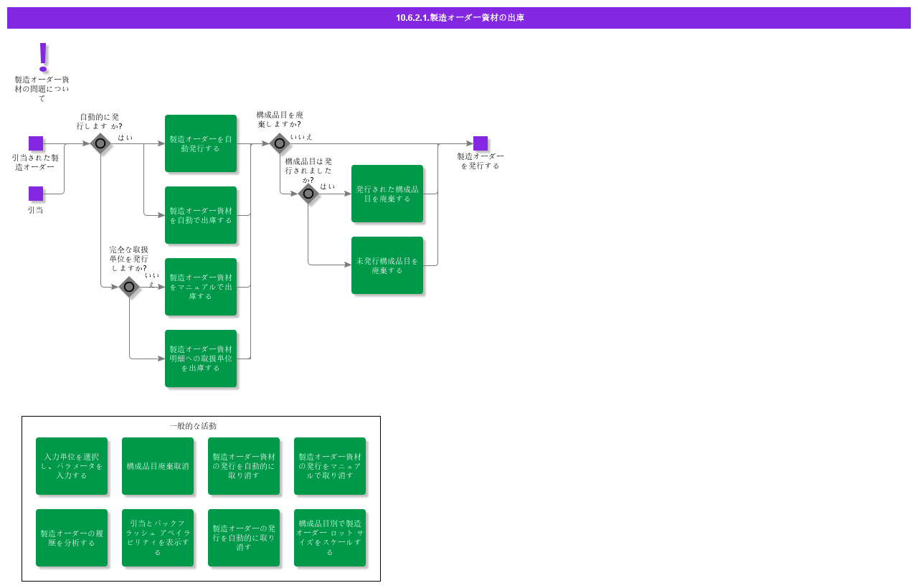The height and width of the screenshot is (588, 918).
Task: Open the 製造オーダーを自動発行する activity box
Action: pos(201,143)
